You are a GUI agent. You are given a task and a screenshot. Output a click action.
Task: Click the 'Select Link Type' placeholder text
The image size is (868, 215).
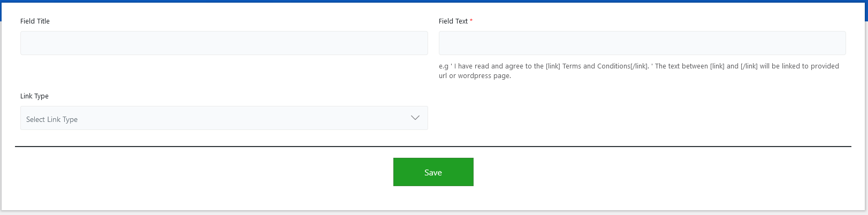pos(52,120)
